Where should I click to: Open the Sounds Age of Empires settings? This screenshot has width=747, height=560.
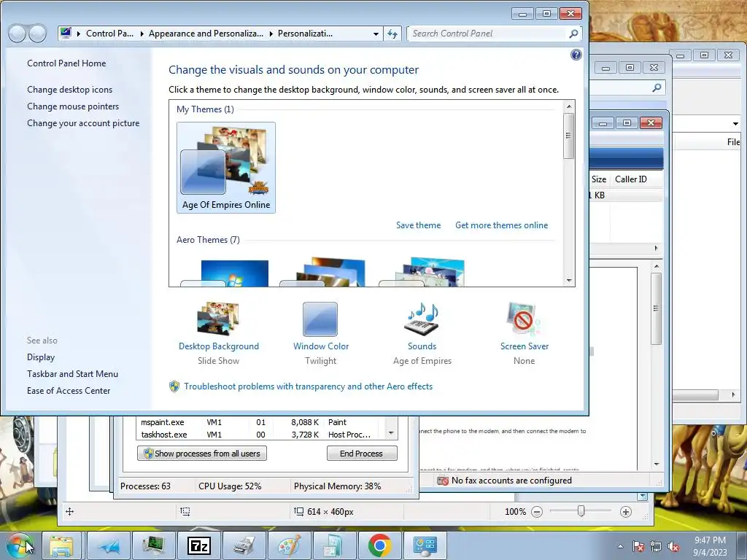422,334
